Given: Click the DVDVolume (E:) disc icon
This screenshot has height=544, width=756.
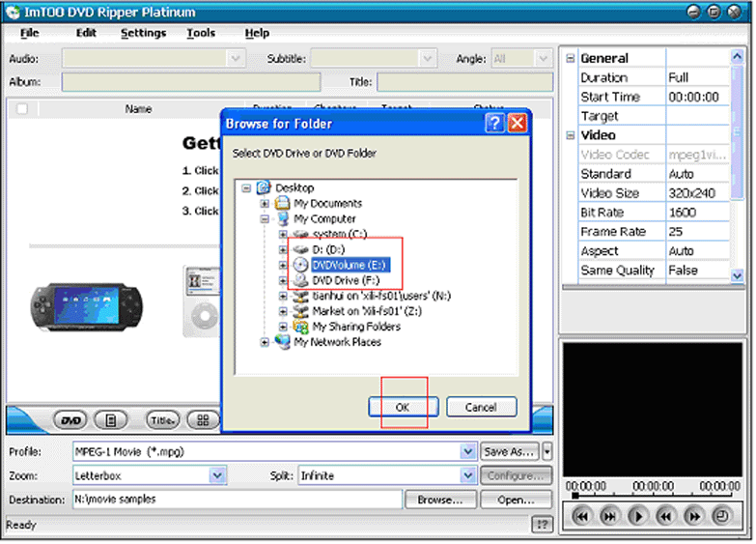Looking at the screenshot, I should pyautogui.click(x=301, y=266).
